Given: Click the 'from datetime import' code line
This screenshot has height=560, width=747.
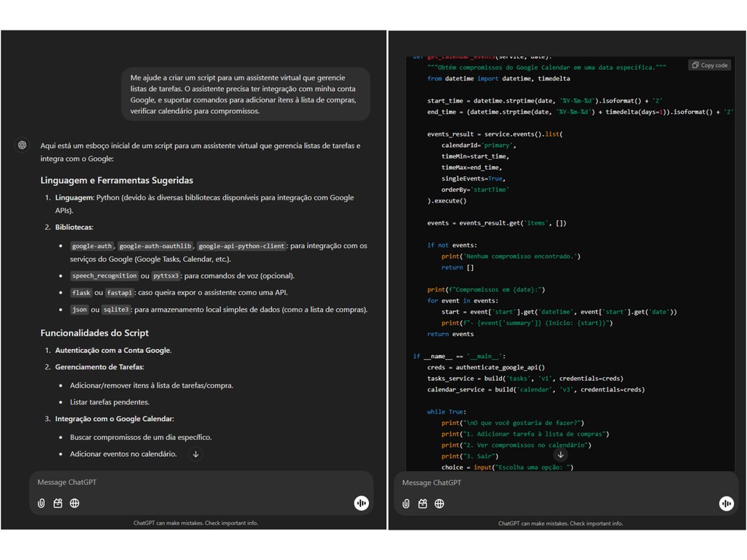Looking at the screenshot, I should coord(498,79).
